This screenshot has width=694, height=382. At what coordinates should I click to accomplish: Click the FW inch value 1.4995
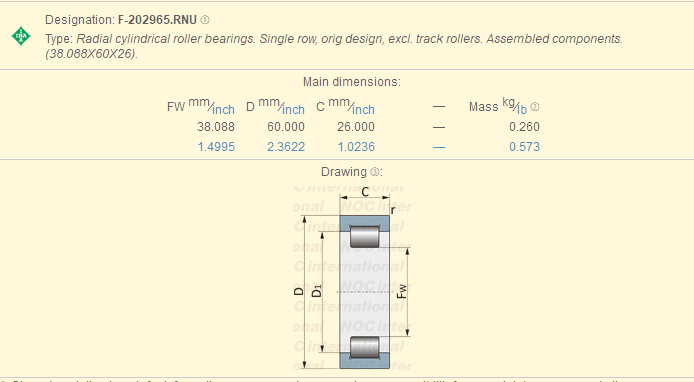point(216,147)
